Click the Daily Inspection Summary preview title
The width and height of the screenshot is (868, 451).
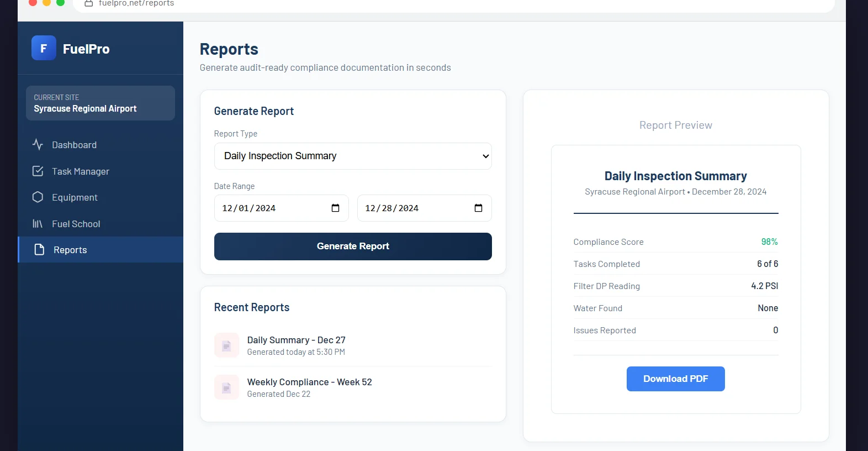676,176
